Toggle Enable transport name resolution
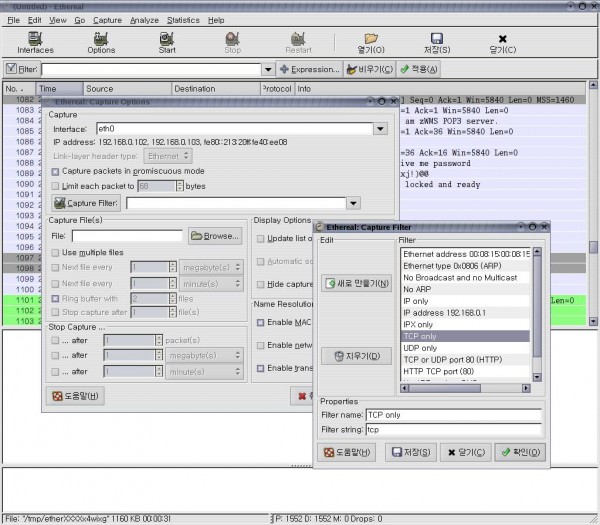 click(x=261, y=368)
